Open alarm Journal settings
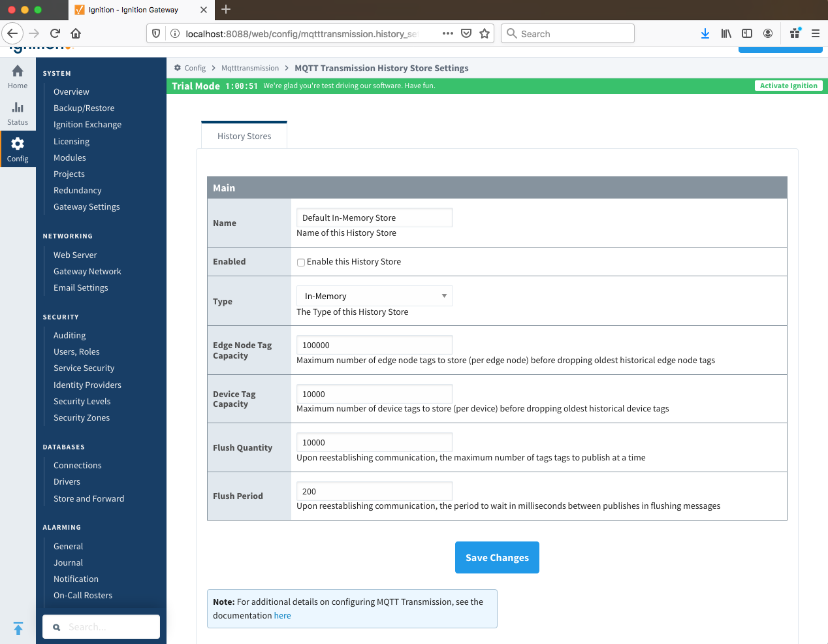Screen dimensions: 828x644 [69, 562]
